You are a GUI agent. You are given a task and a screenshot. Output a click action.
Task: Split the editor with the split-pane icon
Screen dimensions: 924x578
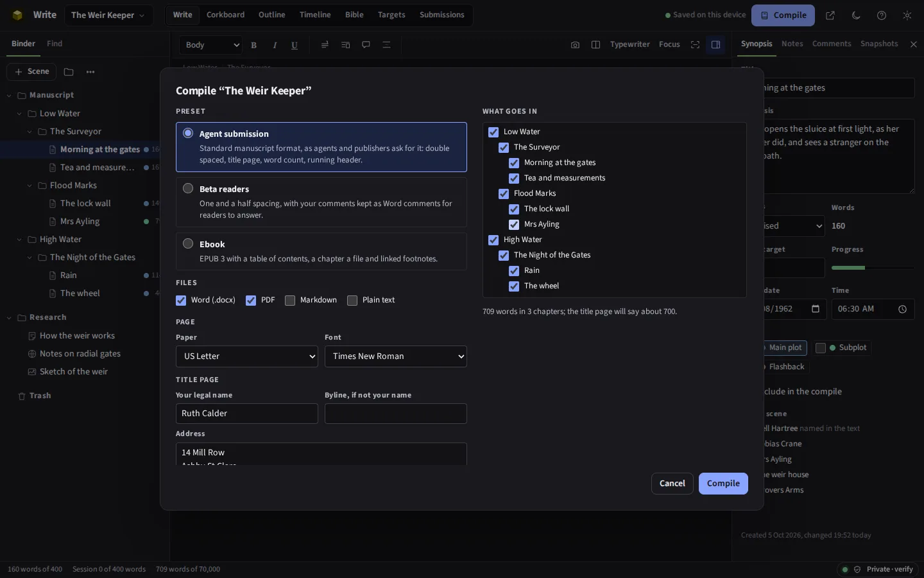click(x=595, y=45)
